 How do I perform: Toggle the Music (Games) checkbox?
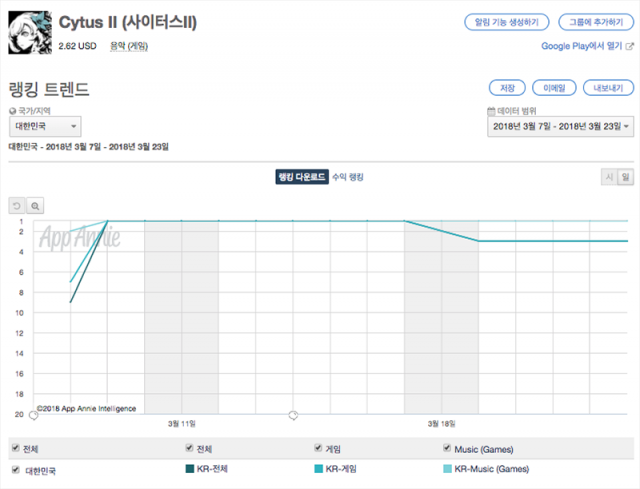pos(447,449)
